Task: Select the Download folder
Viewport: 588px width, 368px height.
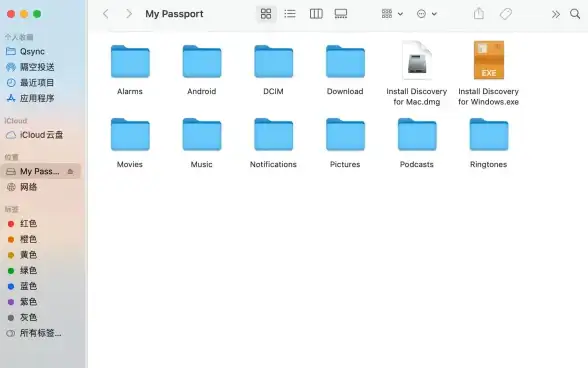Action: [345, 62]
